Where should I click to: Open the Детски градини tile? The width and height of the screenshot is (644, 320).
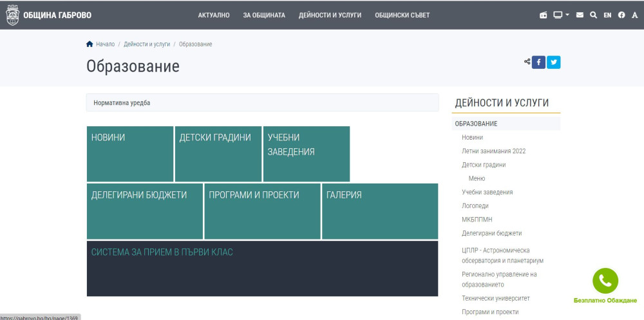coord(218,154)
